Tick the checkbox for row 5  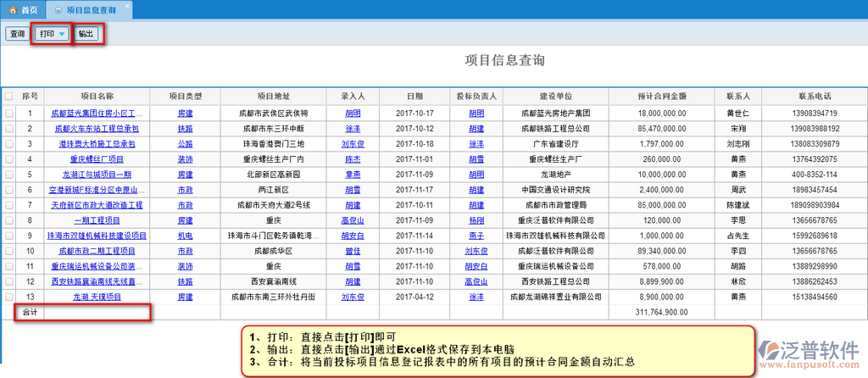point(8,175)
